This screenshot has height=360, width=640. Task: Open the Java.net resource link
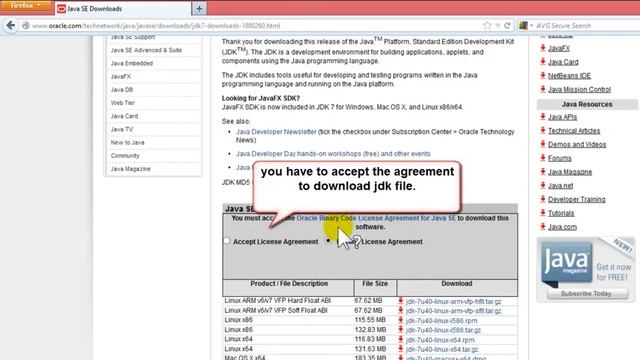[x=560, y=186]
